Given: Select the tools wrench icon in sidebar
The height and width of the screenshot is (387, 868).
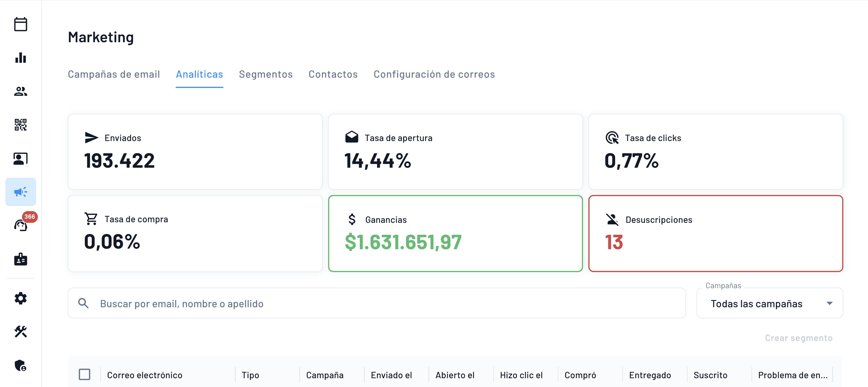Looking at the screenshot, I should coord(21,332).
